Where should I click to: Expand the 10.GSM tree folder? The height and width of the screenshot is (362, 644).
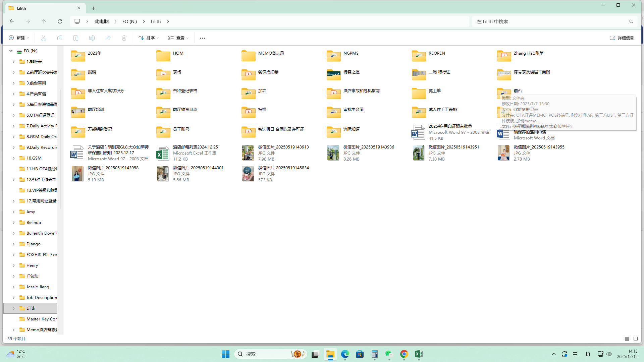[x=13, y=158]
